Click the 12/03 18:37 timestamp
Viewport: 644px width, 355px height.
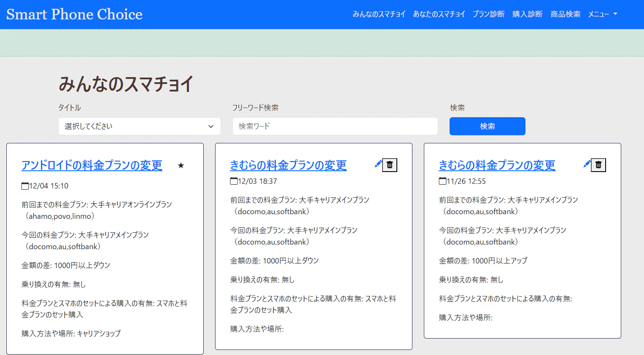(x=257, y=181)
